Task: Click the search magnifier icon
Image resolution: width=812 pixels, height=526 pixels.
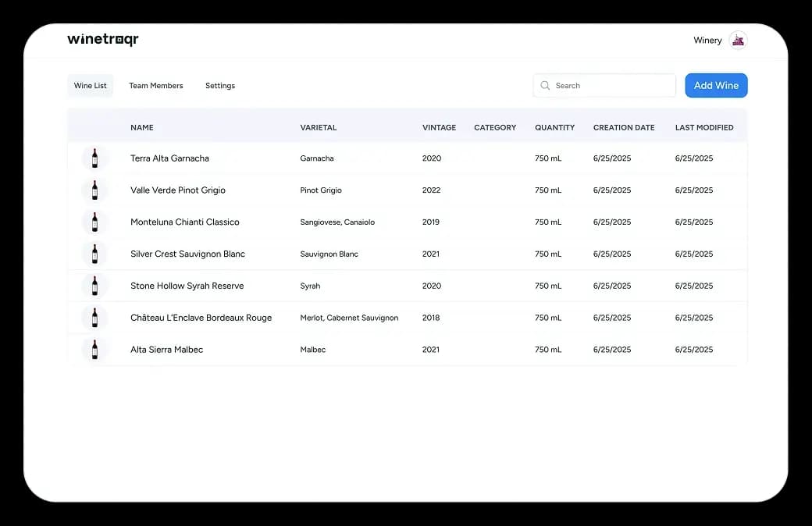Action: [x=545, y=85]
